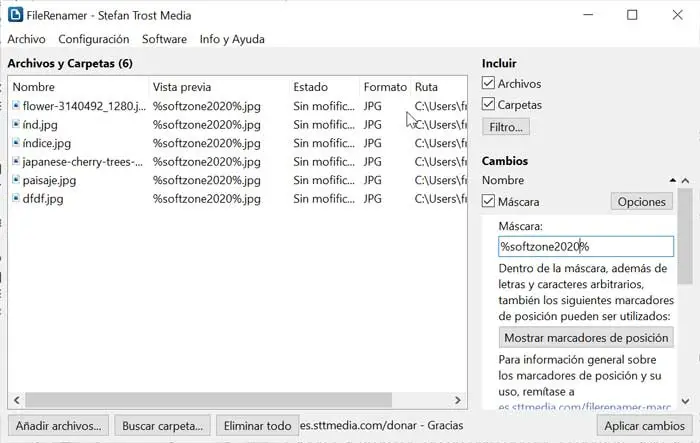Open the Archivo menu
The width and height of the screenshot is (700, 443).
26,39
